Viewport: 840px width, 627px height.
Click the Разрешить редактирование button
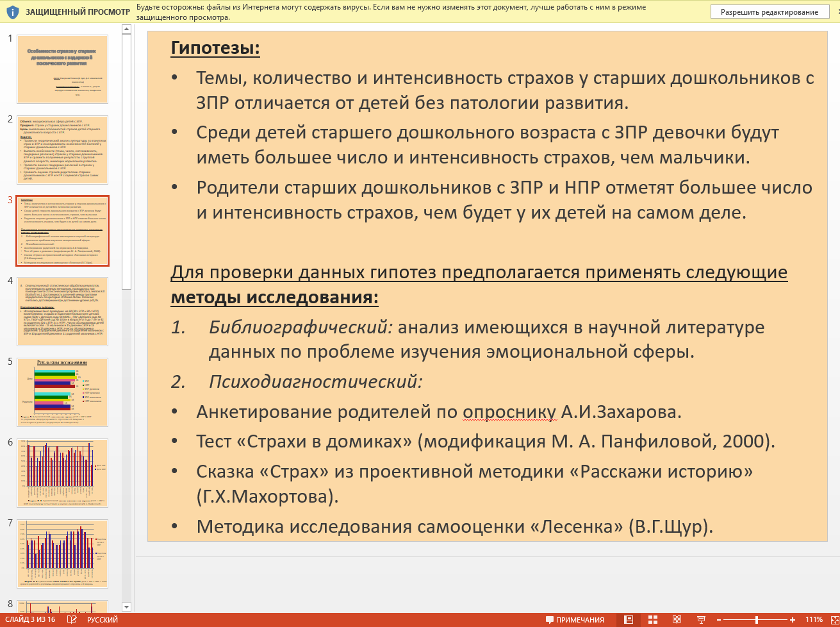769,12
